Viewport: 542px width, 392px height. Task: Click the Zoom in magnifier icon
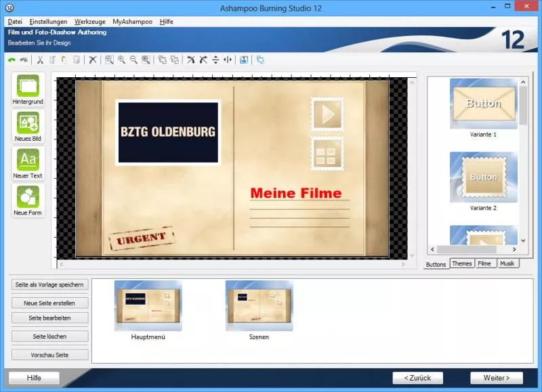pyautogui.click(x=121, y=60)
